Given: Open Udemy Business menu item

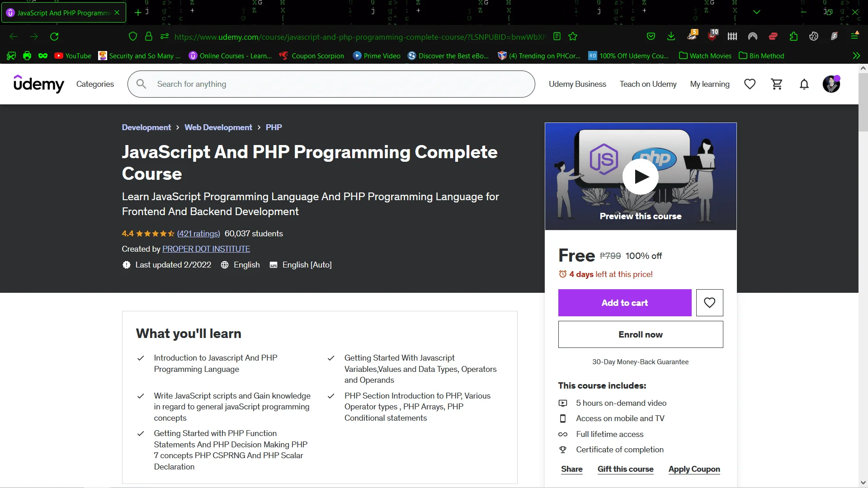Looking at the screenshot, I should (577, 84).
